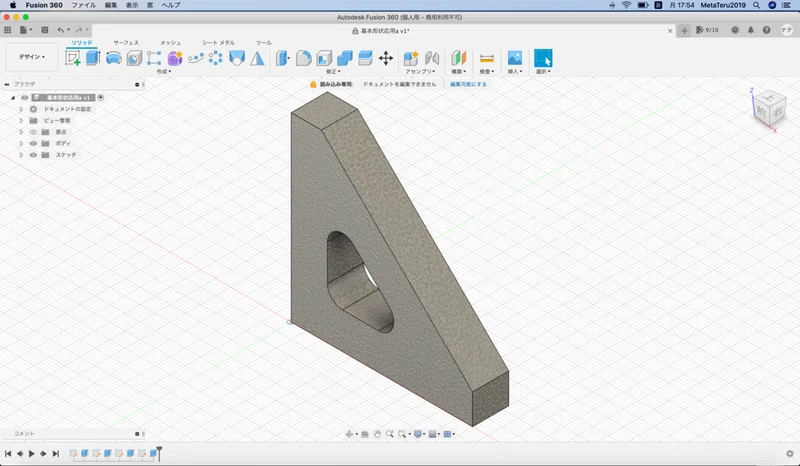Click the Joint tool icon
Image resolution: width=800 pixels, height=466 pixels.
[x=432, y=58]
